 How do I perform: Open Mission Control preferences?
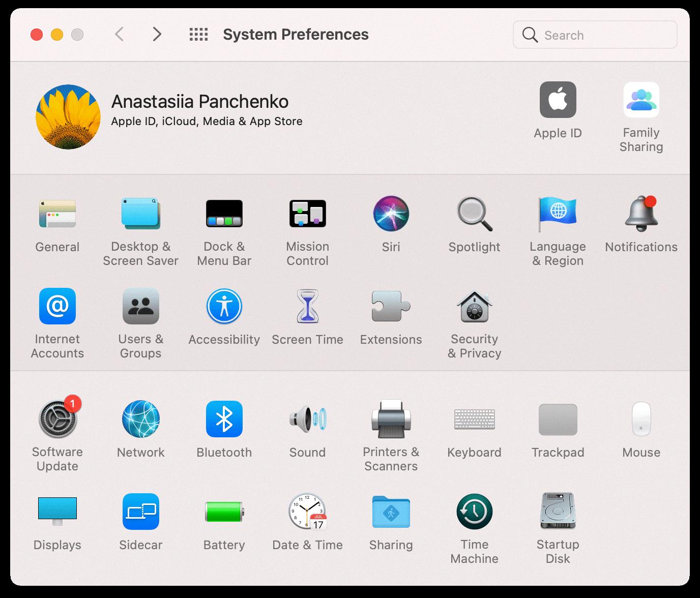(307, 214)
